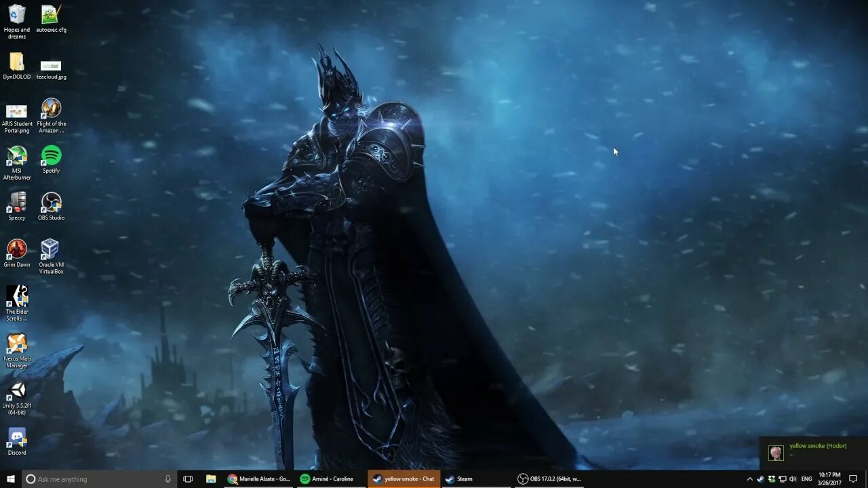
Task: Open the Windows Start menu
Action: pyautogui.click(x=11, y=479)
